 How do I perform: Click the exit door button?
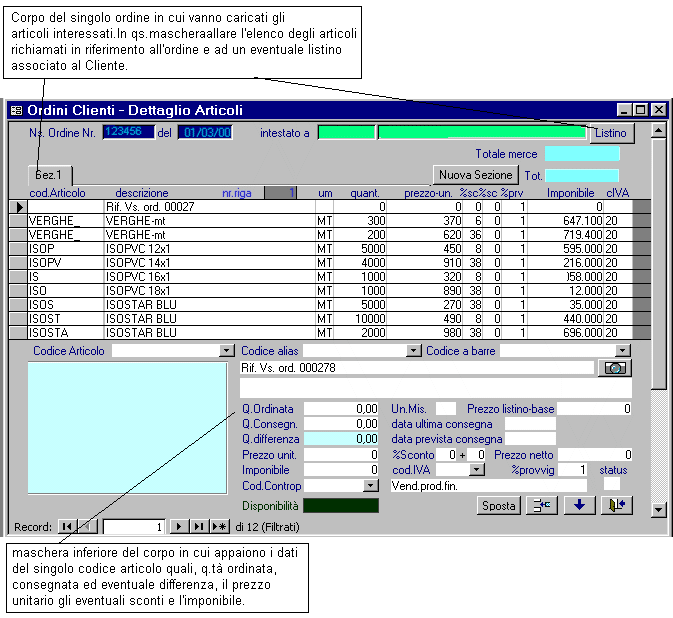pyautogui.click(x=617, y=505)
